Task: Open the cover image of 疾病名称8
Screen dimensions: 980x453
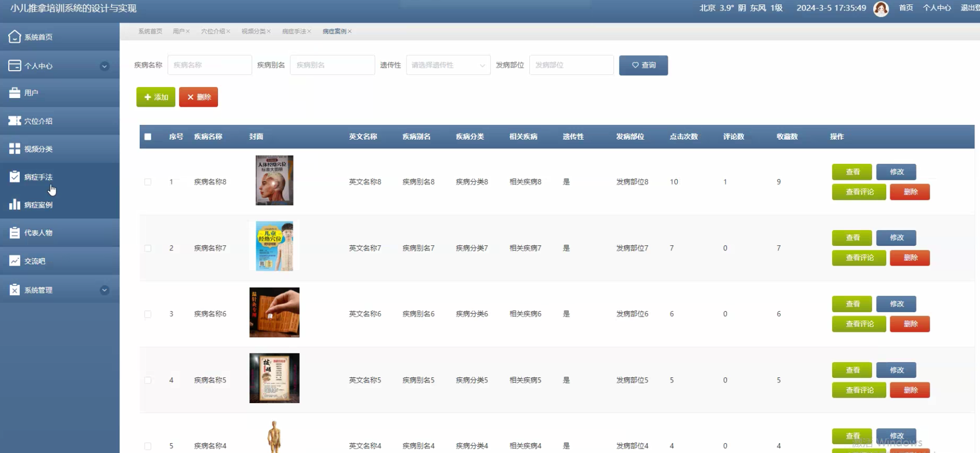Action: [274, 180]
